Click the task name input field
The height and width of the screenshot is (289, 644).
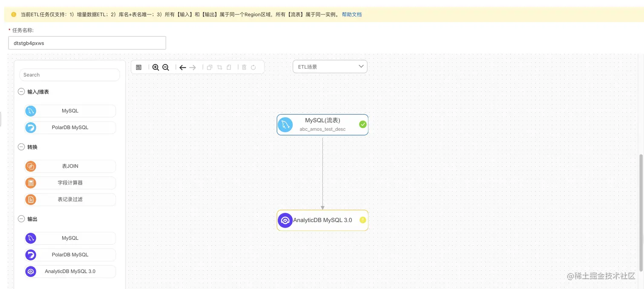(x=87, y=43)
